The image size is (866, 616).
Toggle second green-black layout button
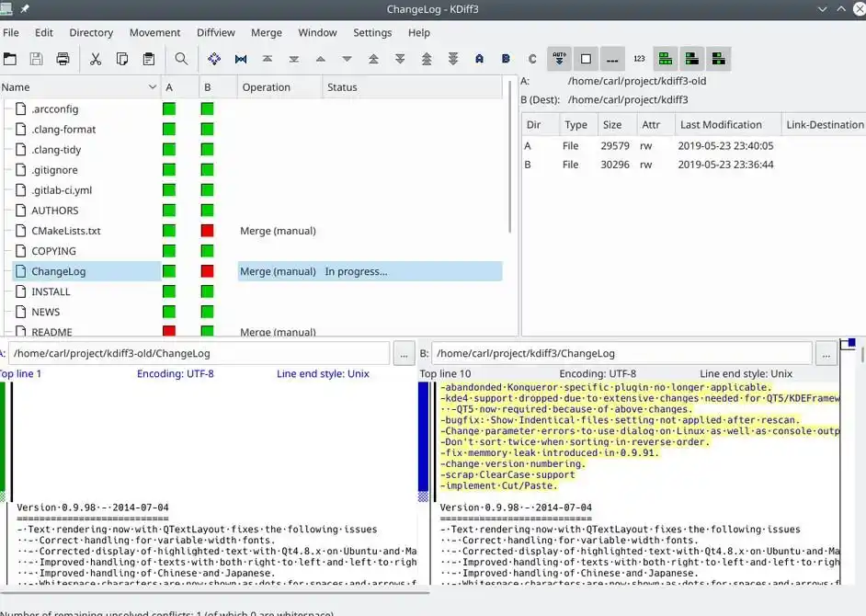[x=692, y=59]
